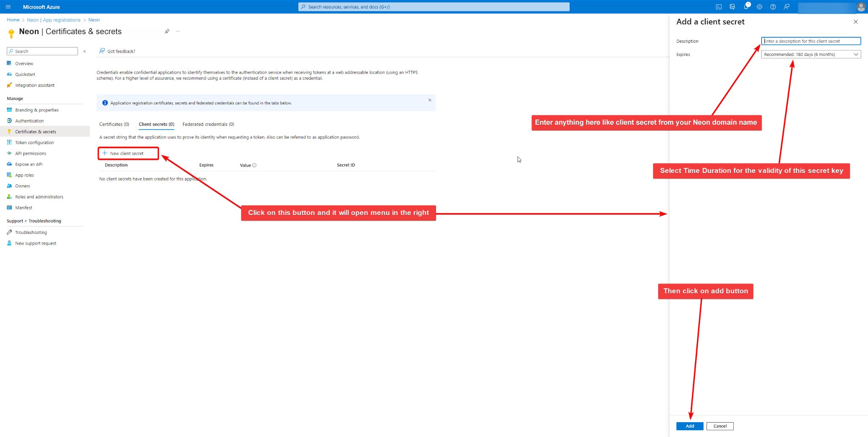Image resolution: width=868 pixels, height=437 pixels.
Task: Pin the Certificates & secrets page
Action: pyautogui.click(x=167, y=31)
